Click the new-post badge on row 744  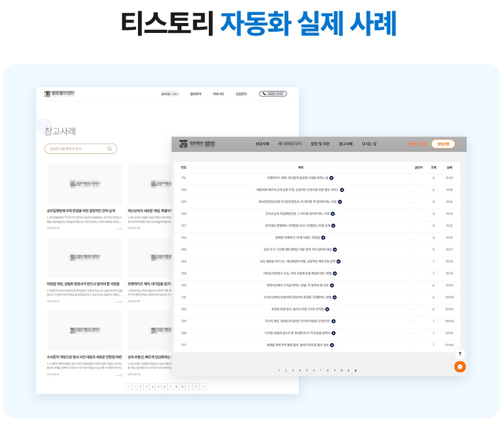pos(339,262)
